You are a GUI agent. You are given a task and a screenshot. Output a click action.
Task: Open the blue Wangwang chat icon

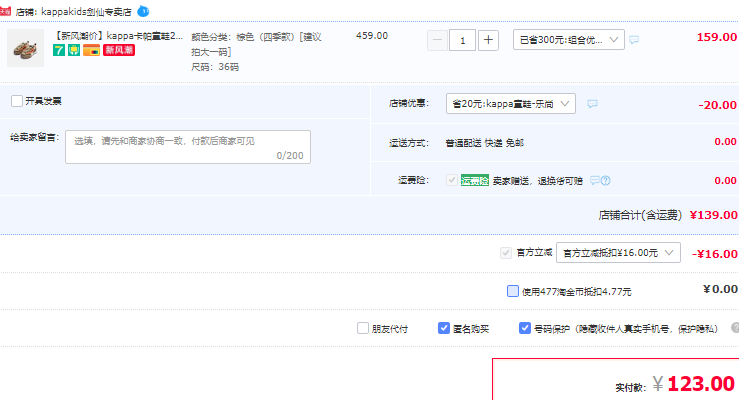(x=143, y=11)
